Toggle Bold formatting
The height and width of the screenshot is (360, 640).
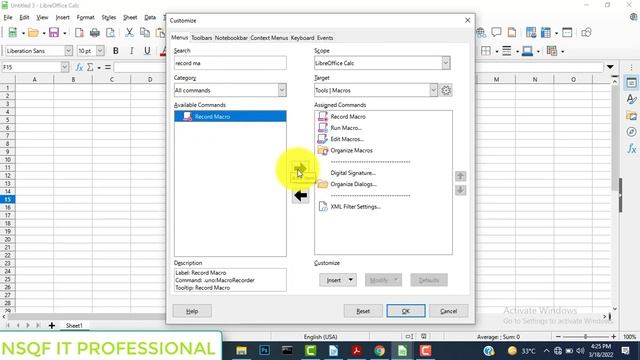click(x=116, y=51)
